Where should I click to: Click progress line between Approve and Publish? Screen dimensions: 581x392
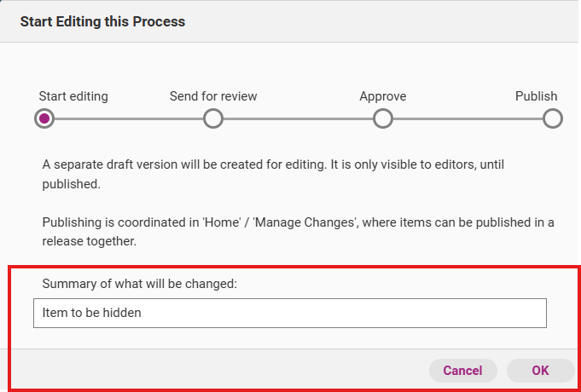(468, 119)
